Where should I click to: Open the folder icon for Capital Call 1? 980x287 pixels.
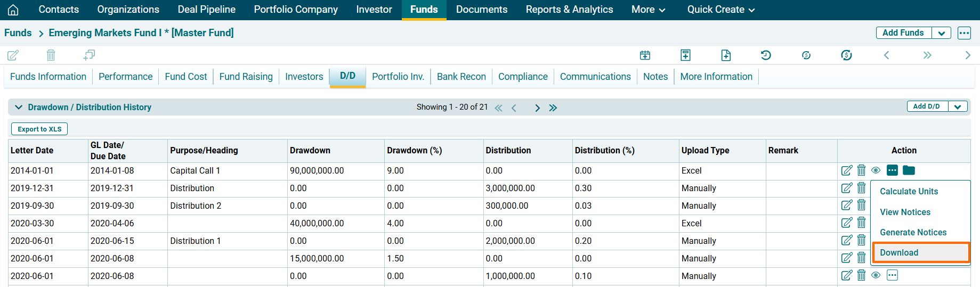pos(909,170)
